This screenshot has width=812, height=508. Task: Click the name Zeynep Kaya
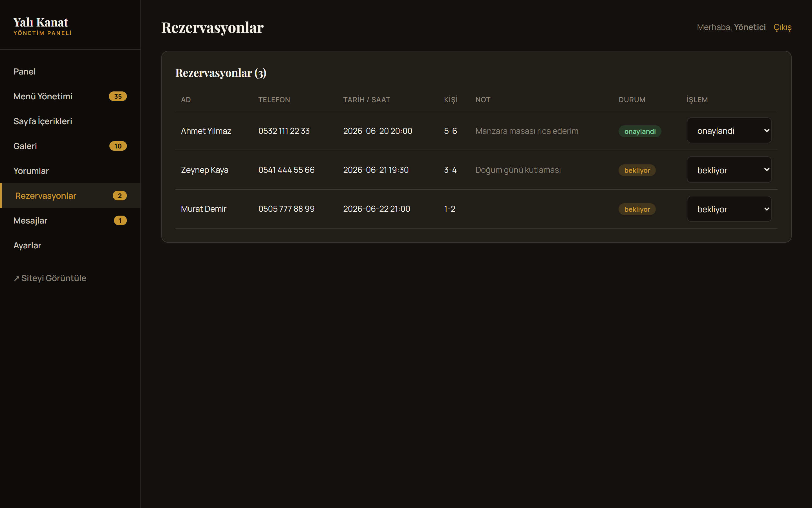[205, 170]
